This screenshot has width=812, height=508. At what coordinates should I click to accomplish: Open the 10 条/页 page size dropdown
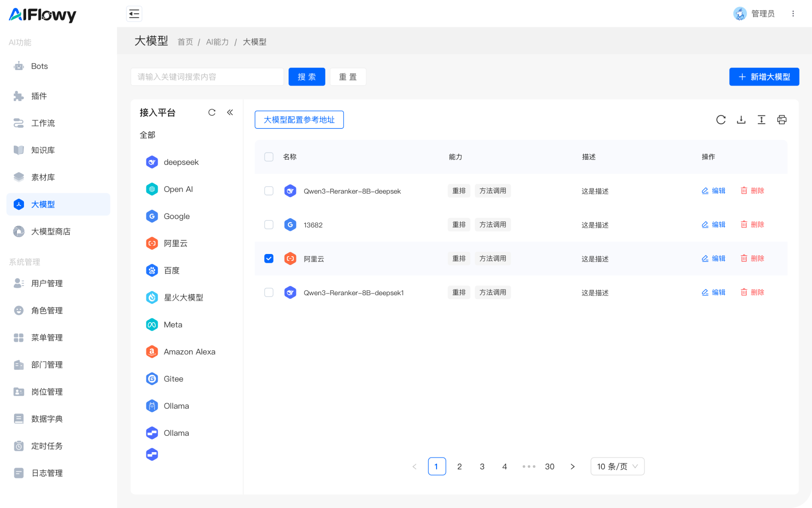[617, 466]
